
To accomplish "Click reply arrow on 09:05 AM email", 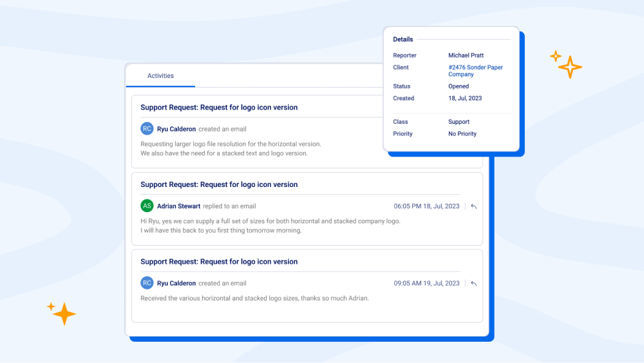I will tap(473, 284).
